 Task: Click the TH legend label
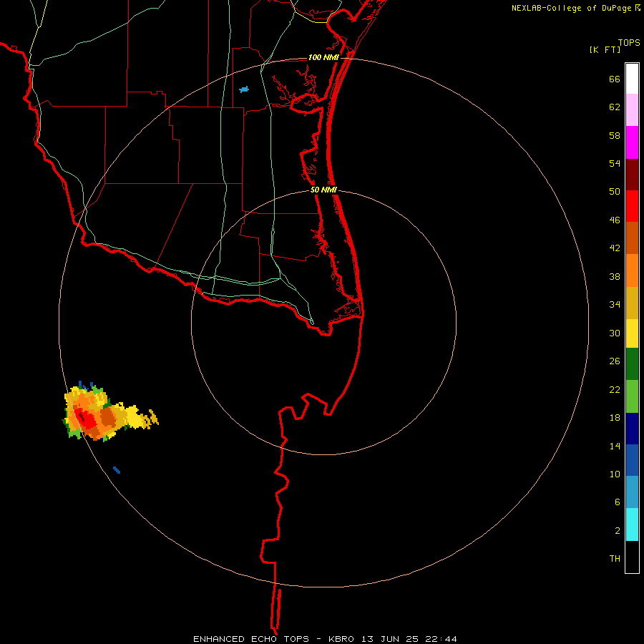[615, 559]
